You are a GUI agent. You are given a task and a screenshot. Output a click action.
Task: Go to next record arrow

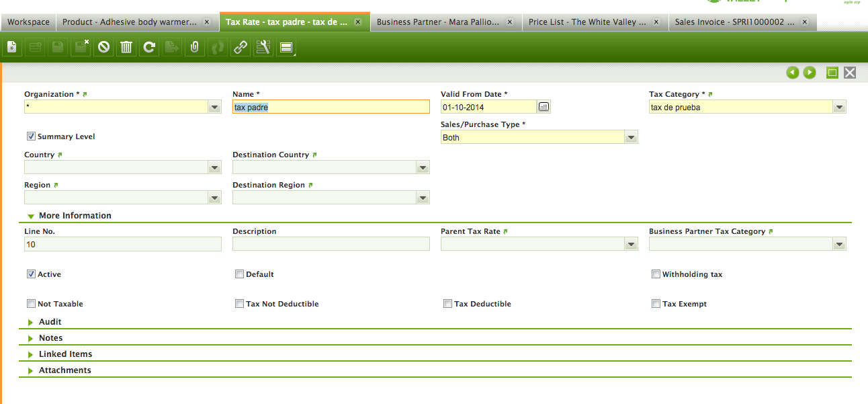click(x=810, y=73)
